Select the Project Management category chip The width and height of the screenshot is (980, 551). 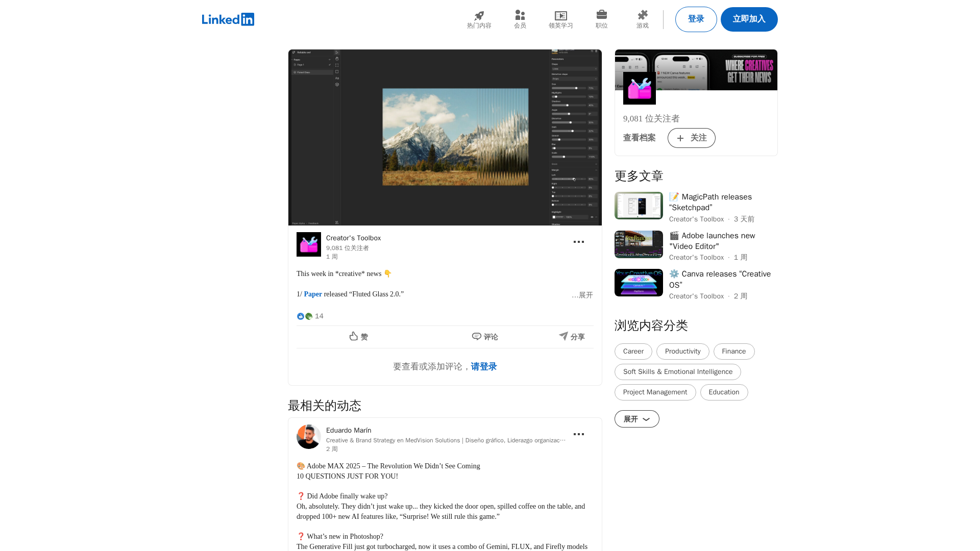[x=655, y=392]
